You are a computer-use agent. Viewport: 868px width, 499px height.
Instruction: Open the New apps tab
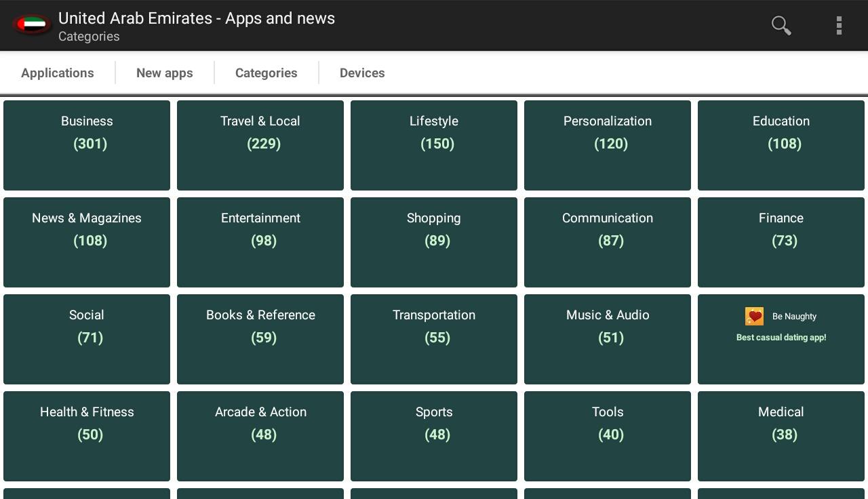(x=165, y=73)
